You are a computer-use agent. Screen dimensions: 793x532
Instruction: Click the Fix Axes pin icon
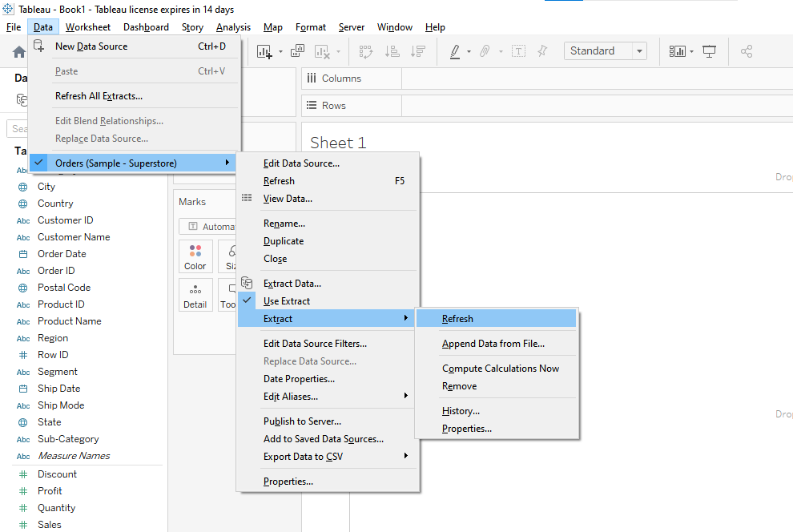pyautogui.click(x=542, y=51)
